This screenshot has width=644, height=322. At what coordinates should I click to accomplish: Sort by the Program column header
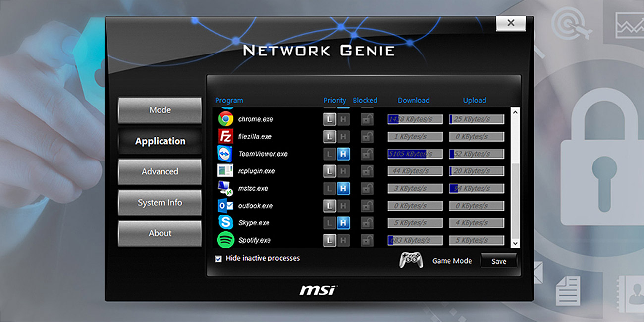coord(229,100)
